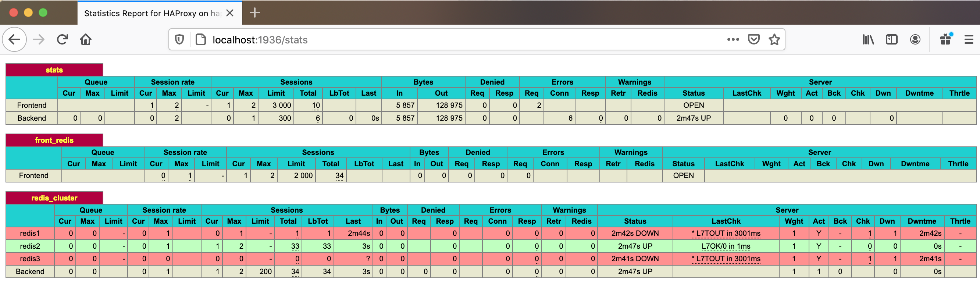Open the redis_cluster section link

tap(54, 198)
